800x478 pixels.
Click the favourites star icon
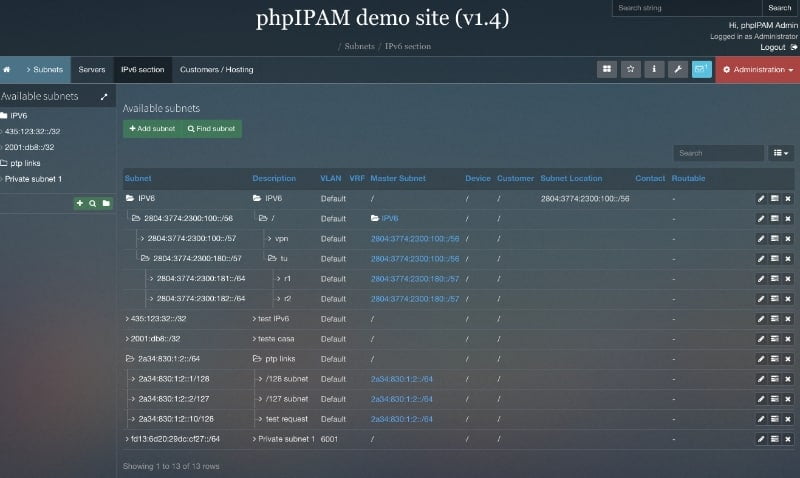(631, 69)
